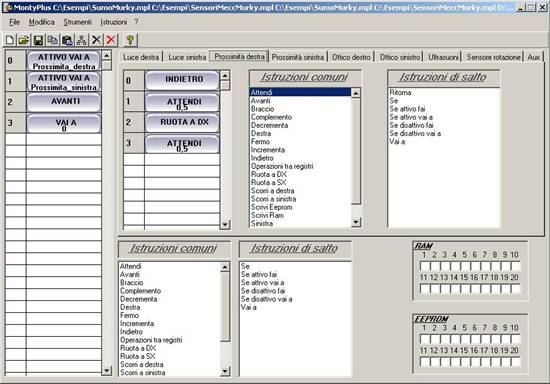
Task: Choose Vai a in upper jump list
Action: point(397,142)
